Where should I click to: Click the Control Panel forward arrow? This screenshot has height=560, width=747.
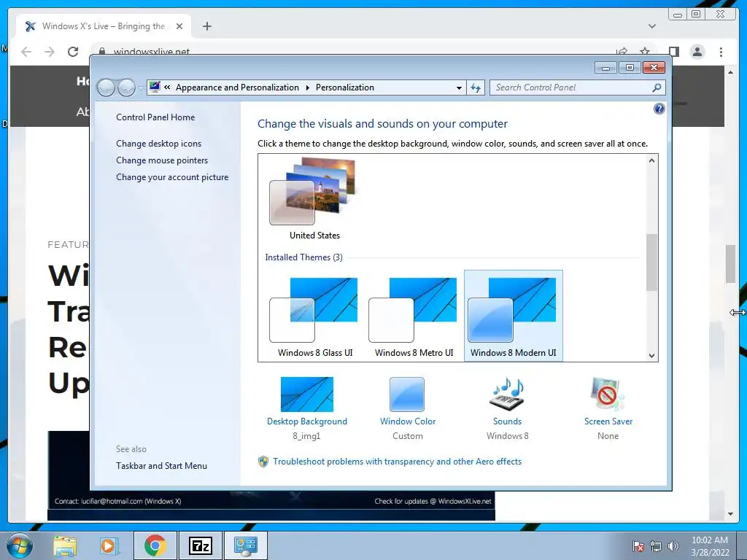coord(126,87)
